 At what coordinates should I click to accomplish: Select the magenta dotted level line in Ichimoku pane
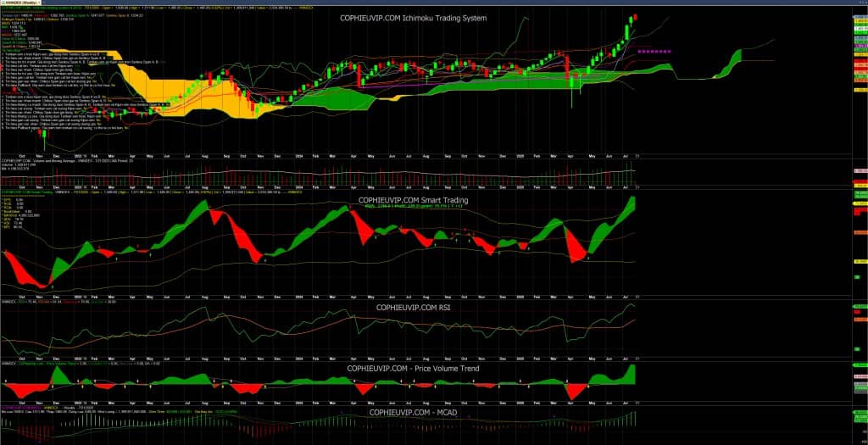654,51
